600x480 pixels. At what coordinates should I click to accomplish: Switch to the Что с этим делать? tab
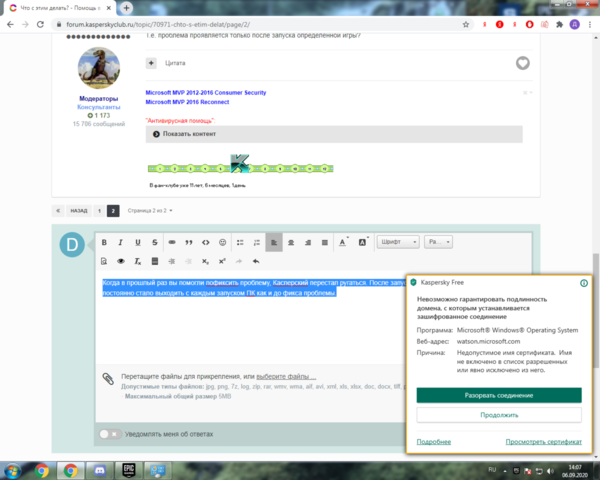tap(59, 8)
